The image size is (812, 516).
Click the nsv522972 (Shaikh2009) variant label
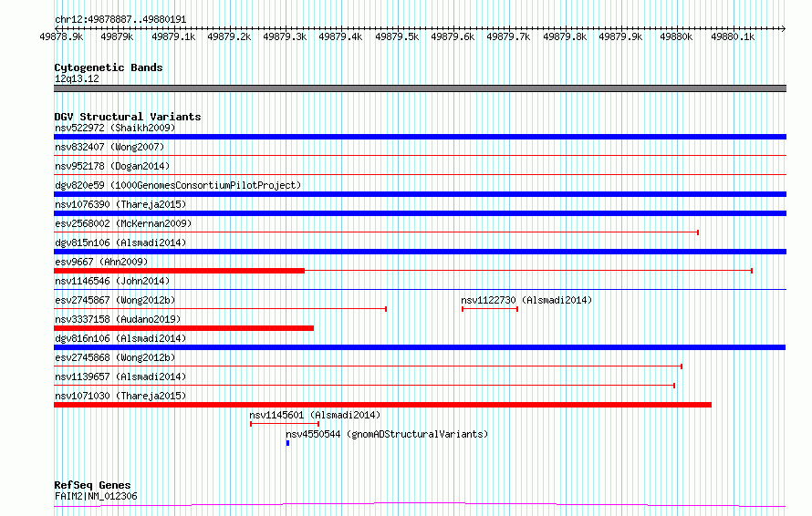tap(115, 128)
